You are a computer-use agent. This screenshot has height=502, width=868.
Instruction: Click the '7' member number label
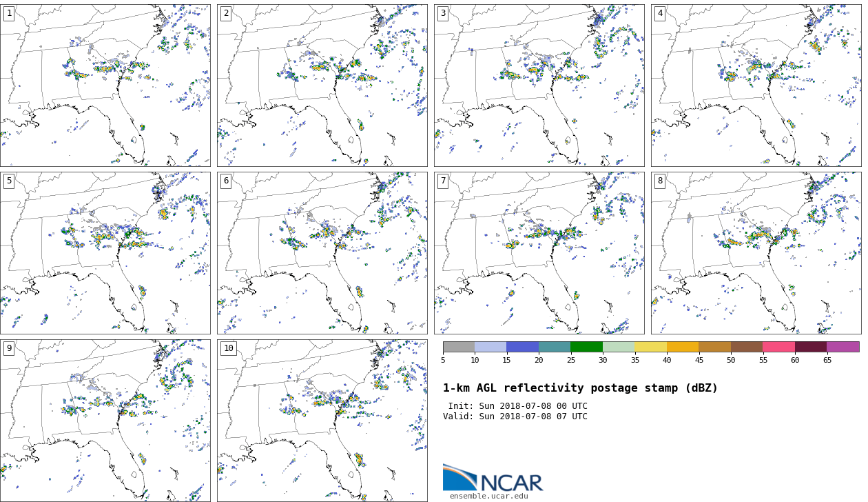coord(443,181)
